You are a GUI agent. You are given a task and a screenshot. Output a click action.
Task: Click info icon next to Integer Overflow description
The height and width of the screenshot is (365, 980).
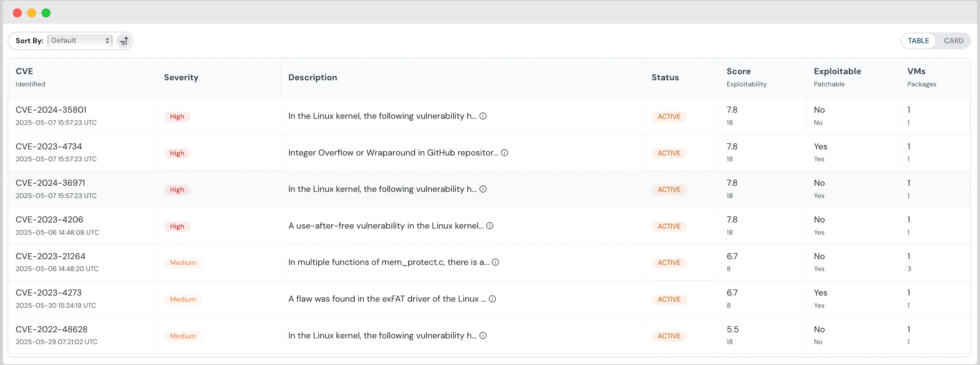pos(504,153)
